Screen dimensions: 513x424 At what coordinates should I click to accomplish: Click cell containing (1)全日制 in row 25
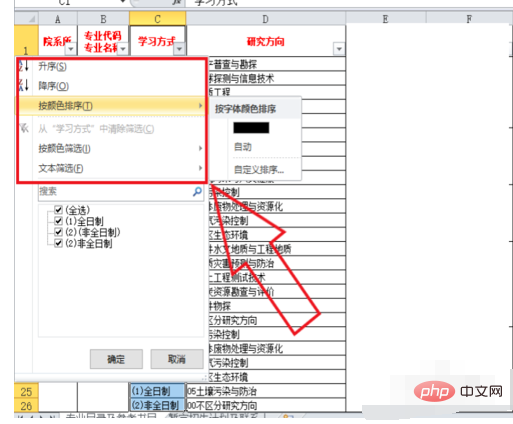pyautogui.click(x=157, y=391)
